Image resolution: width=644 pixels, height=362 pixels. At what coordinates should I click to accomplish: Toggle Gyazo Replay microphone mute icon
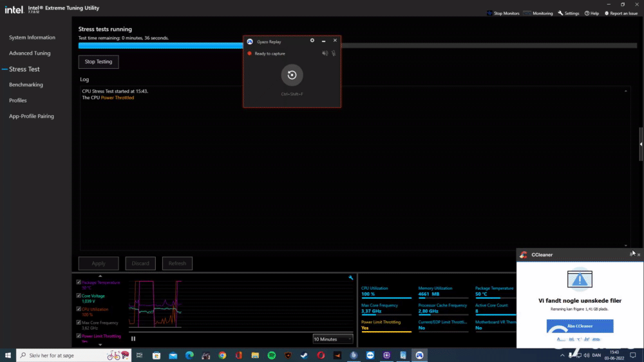[x=334, y=53]
